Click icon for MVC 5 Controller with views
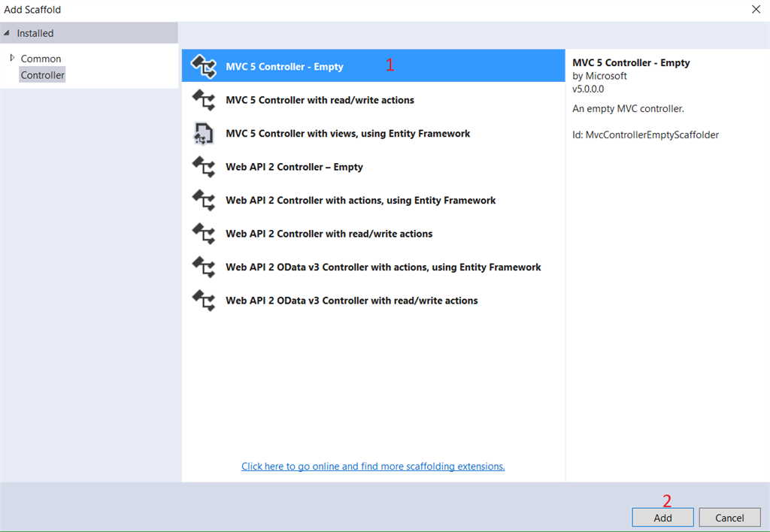The width and height of the screenshot is (770, 532). coord(203,134)
